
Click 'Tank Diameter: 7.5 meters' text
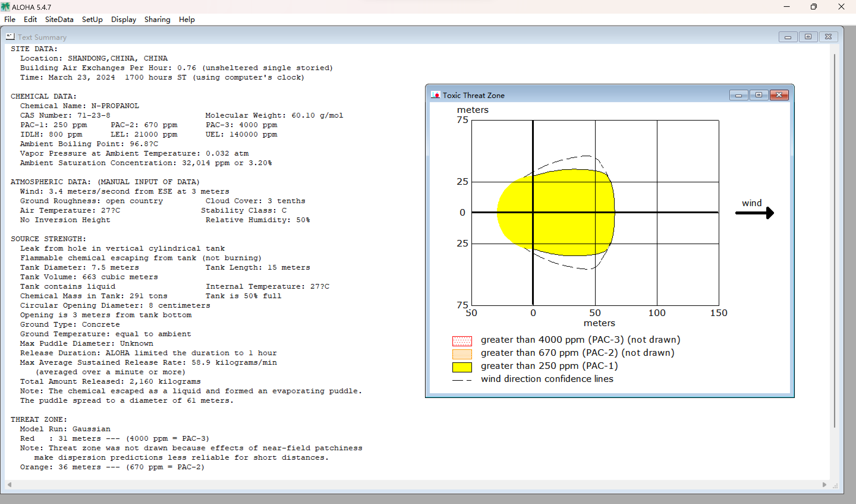pos(80,268)
